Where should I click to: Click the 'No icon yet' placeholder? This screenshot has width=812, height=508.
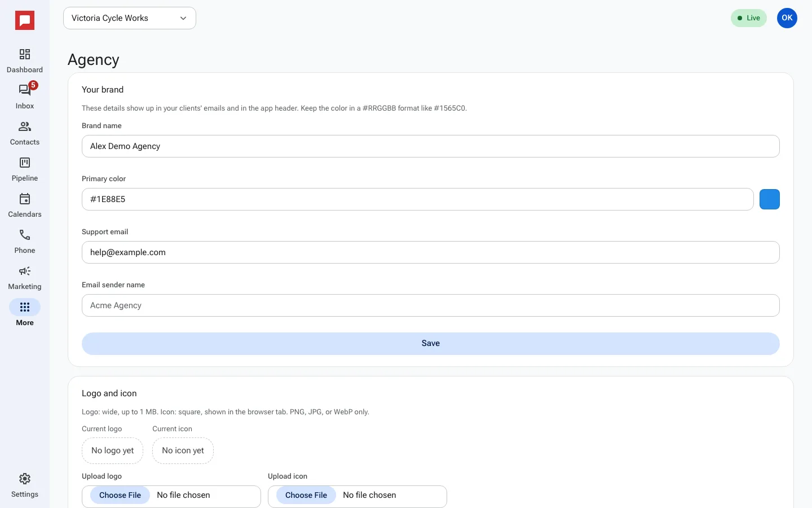pyautogui.click(x=183, y=451)
